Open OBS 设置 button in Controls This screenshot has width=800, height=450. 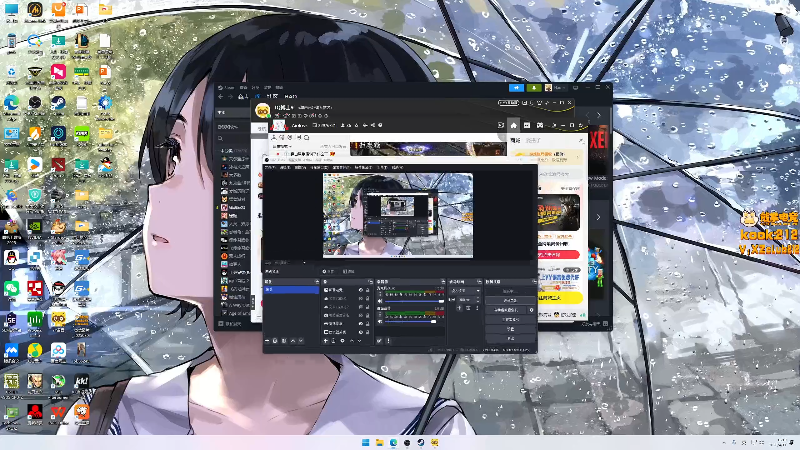pos(510,329)
